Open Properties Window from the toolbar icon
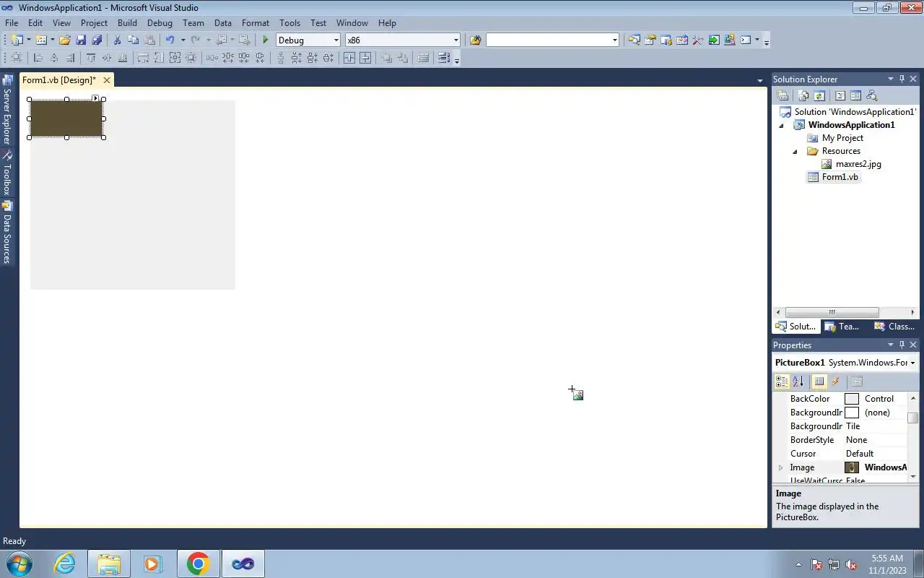The height and width of the screenshot is (578, 924). [650, 40]
